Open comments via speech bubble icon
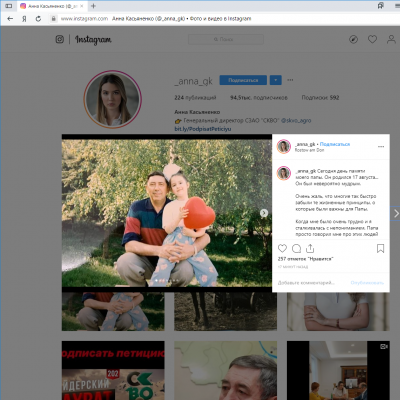This screenshot has height=400, width=400. tap(296, 248)
